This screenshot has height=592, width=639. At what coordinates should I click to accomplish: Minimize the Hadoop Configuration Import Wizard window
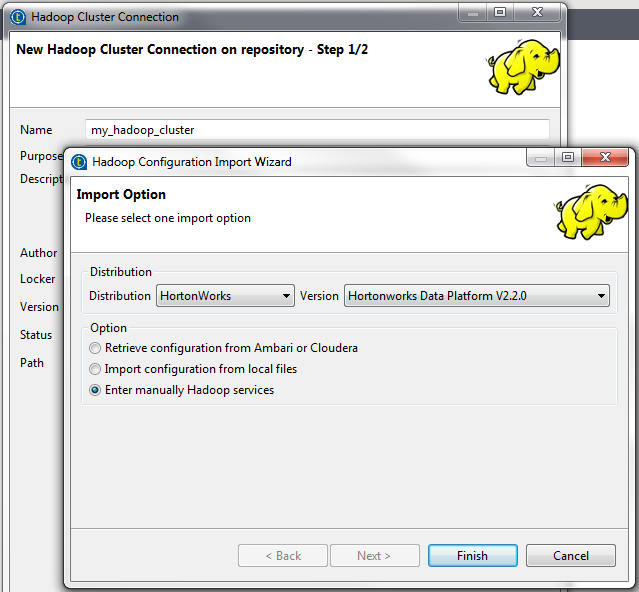pyautogui.click(x=541, y=157)
